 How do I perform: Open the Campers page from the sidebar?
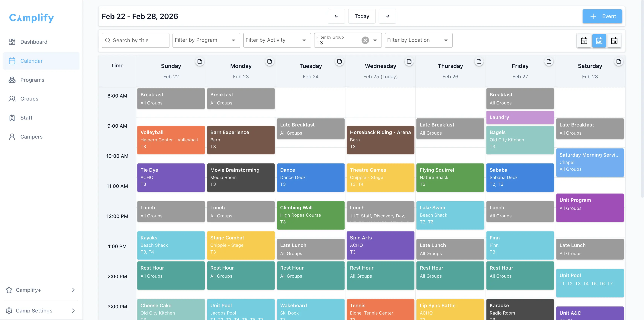(31, 136)
